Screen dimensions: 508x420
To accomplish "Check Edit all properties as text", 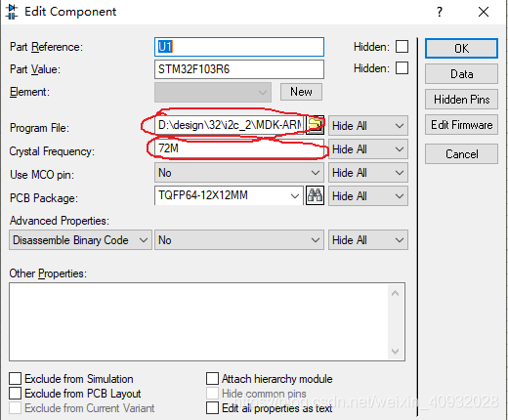I will coord(212,408).
